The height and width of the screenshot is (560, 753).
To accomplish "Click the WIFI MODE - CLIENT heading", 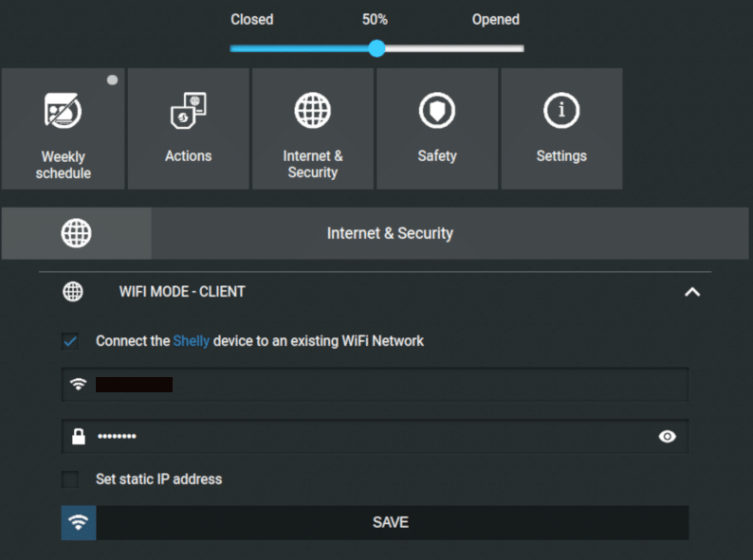I will (x=182, y=291).
